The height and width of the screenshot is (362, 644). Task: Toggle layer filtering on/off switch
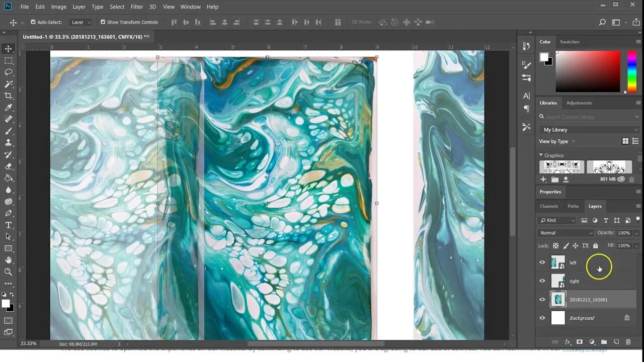pyautogui.click(x=638, y=219)
